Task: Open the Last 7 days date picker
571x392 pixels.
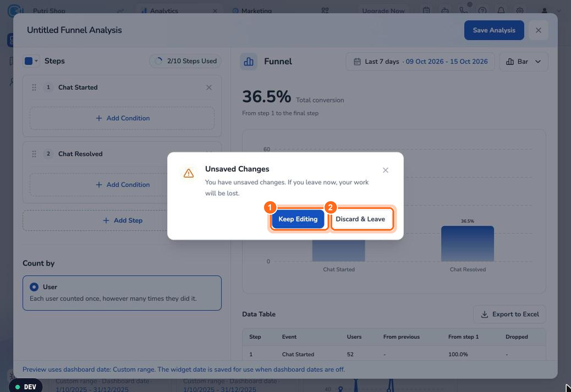Action: click(x=420, y=62)
